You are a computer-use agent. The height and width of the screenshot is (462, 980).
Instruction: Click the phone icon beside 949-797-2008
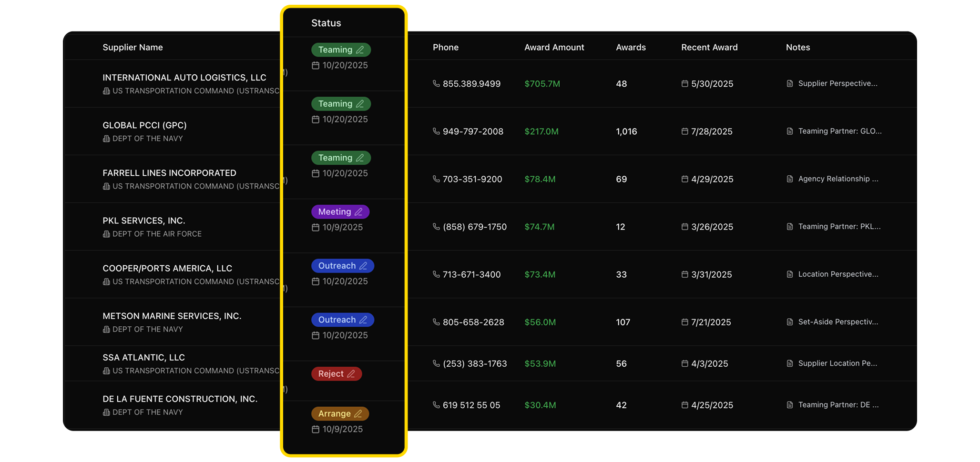(436, 131)
